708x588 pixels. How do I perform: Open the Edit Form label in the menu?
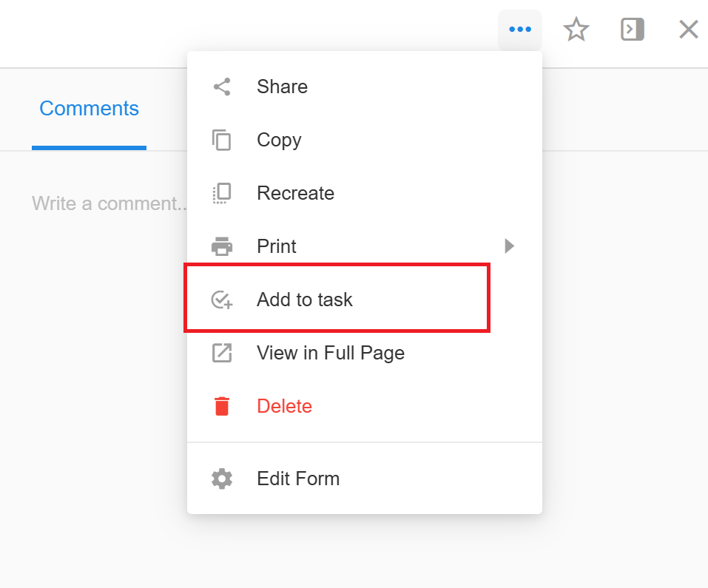coord(298,479)
